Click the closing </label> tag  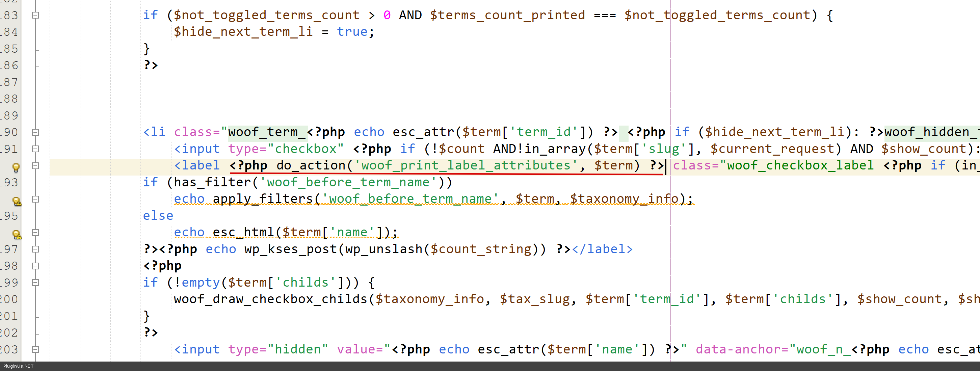(602, 249)
